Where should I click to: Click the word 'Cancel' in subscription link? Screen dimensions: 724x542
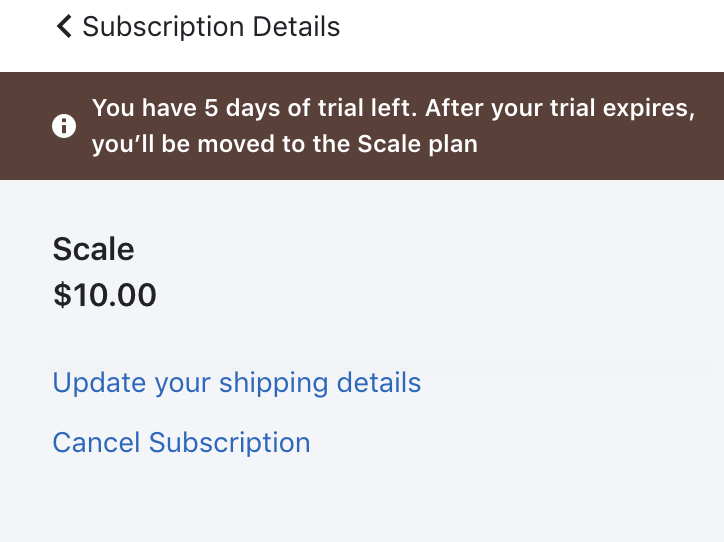[97, 442]
